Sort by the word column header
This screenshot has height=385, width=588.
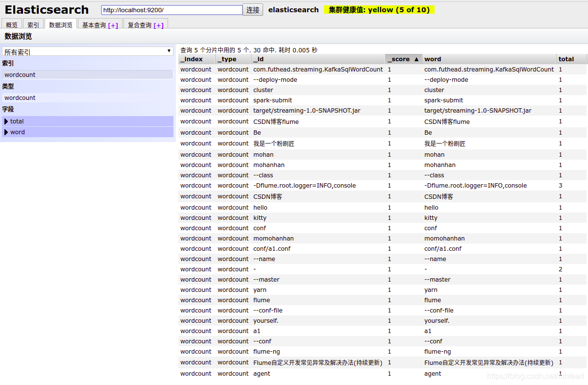coord(490,59)
